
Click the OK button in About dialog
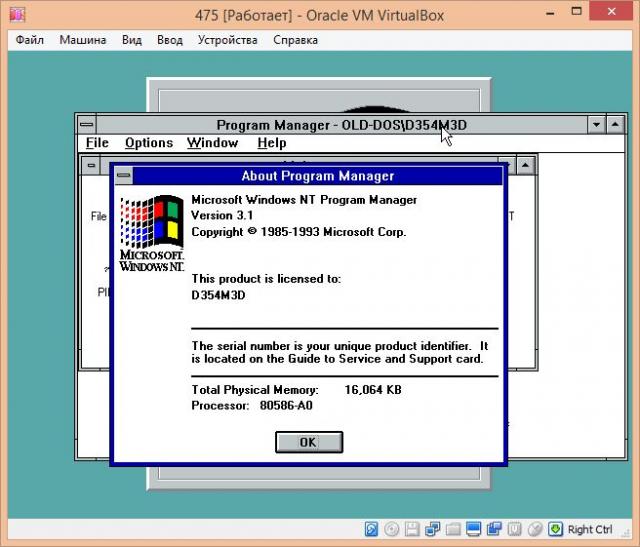[309, 442]
